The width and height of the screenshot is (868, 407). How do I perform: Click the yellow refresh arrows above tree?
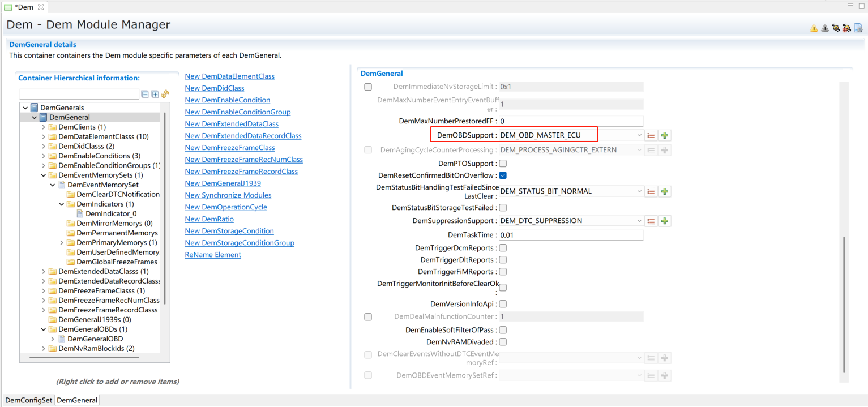pos(165,94)
